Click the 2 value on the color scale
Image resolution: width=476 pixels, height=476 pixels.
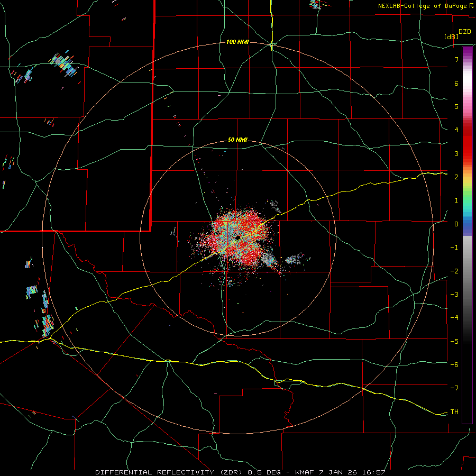(x=456, y=177)
